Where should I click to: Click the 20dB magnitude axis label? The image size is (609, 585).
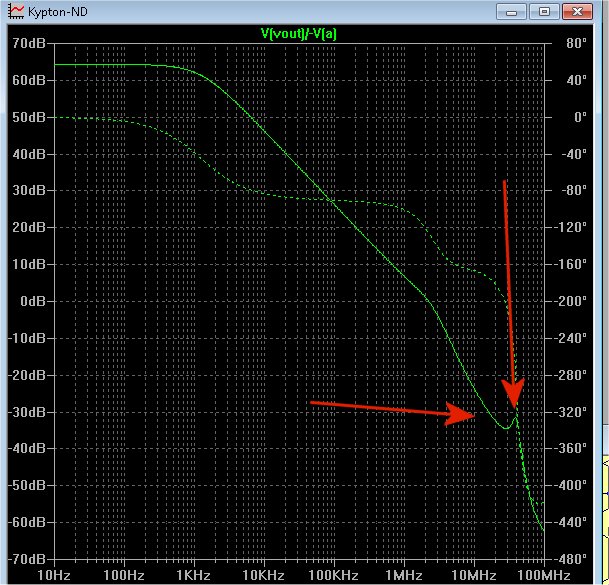tap(29, 227)
